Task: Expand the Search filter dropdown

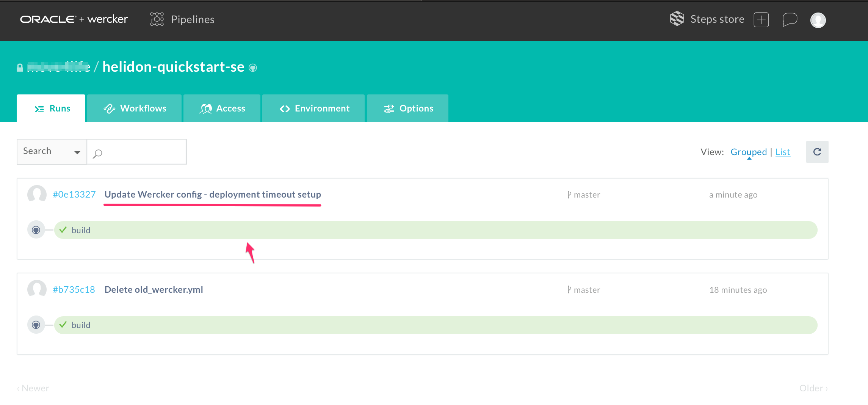Action: click(x=52, y=152)
